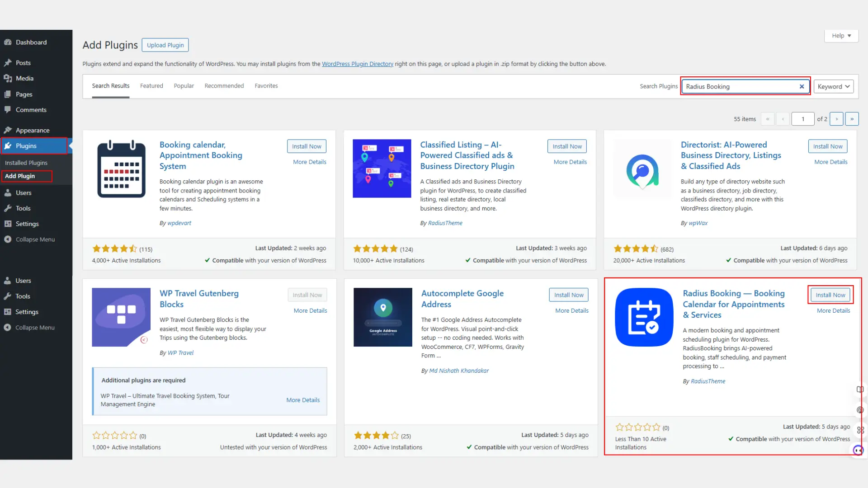Open author Md Nishath Khandakar link
The height and width of the screenshot is (488, 868).
(x=459, y=371)
